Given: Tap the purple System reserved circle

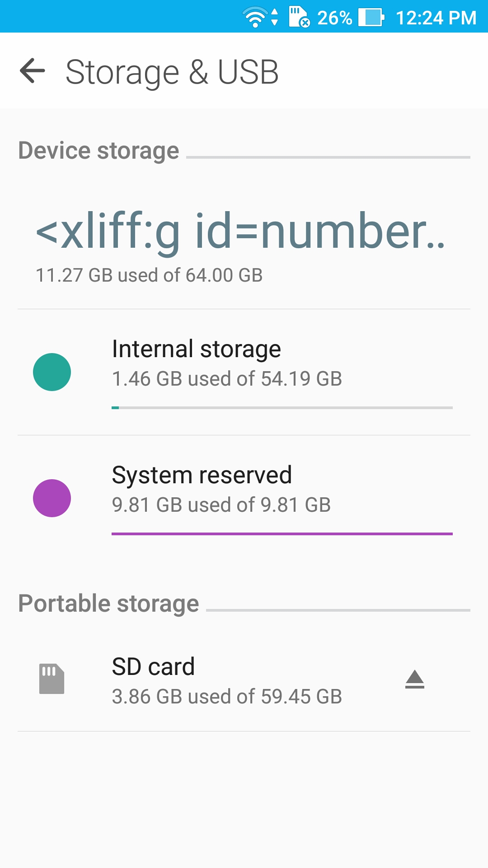Looking at the screenshot, I should click(x=52, y=498).
